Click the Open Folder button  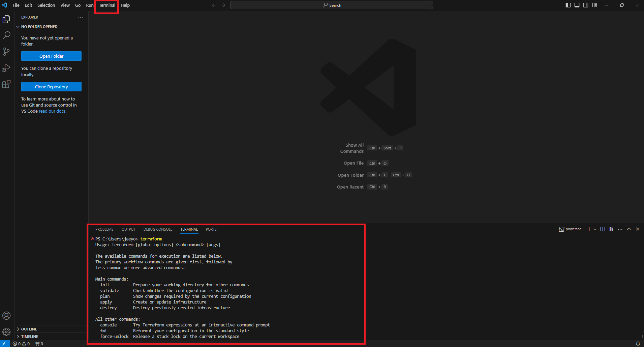(51, 56)
